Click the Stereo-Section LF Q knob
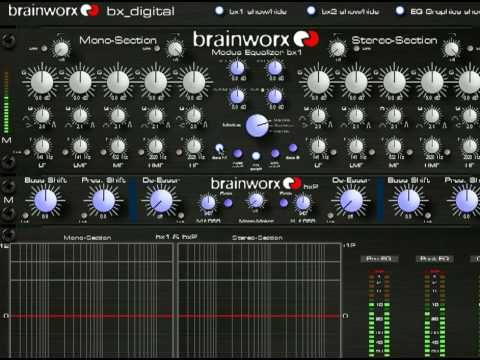The image size is (480, 360). click(x=318, y=116)
